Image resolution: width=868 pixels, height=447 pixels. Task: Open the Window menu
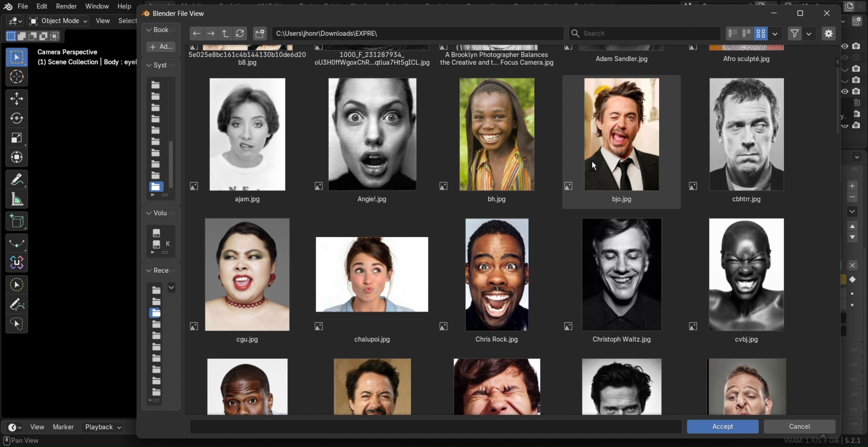(97, 6)
